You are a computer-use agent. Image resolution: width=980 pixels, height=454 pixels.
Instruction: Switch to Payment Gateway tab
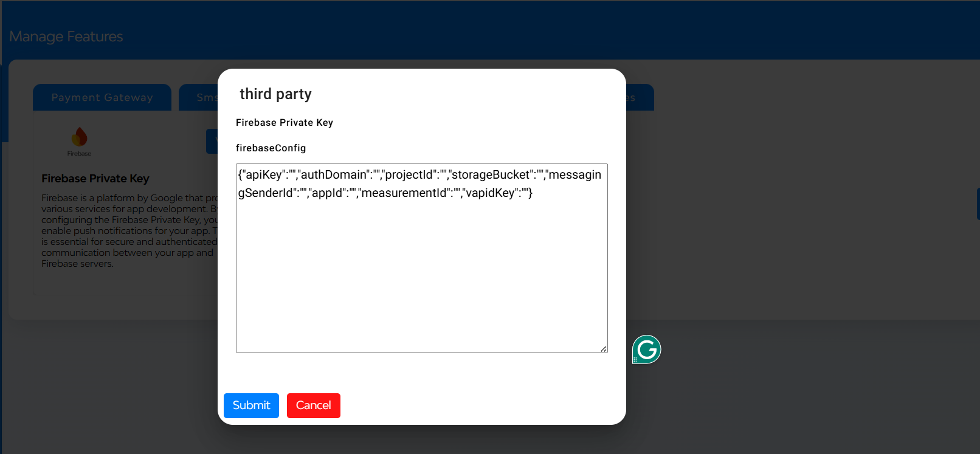102,97
